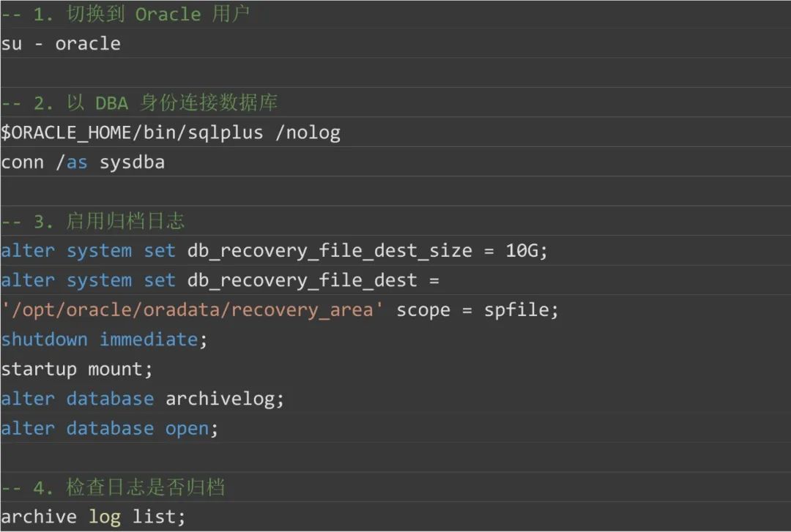This screenshot has height=532, width=791.
Task: Click "db_recovery_file_dest" on the second alter line
Action: coord(302,280)
